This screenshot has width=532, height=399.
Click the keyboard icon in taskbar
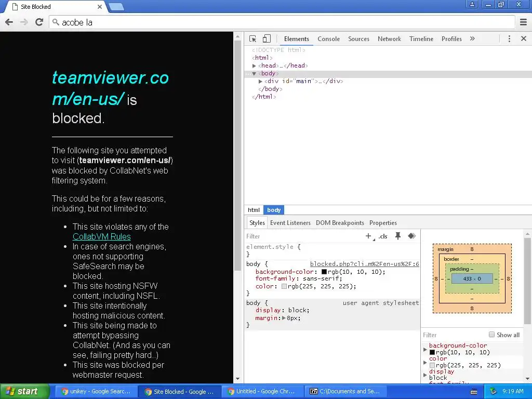pos(474,392)
